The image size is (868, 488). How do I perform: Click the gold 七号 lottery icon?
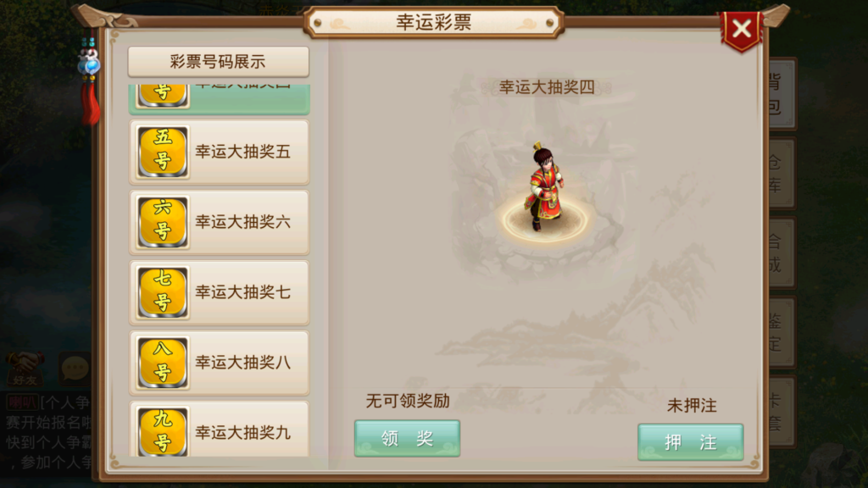tap(163, 292)
